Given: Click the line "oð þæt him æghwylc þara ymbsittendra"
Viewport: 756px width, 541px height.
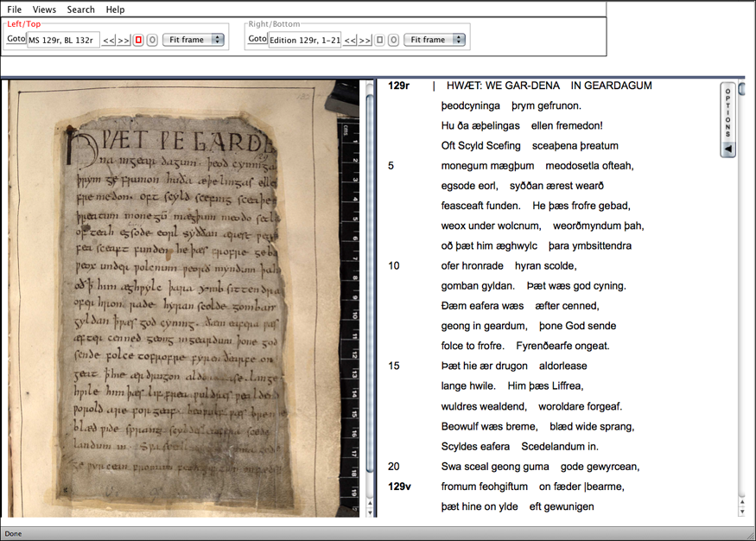Looking at the screenshot, I should click(537, 246).
